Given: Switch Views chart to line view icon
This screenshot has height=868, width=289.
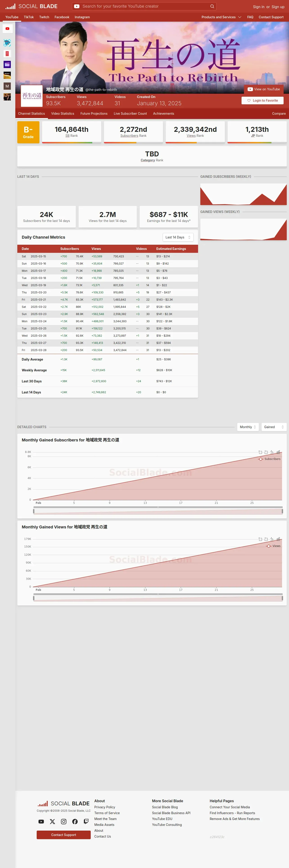Looking at the screenshot, I should pos(272,539).
